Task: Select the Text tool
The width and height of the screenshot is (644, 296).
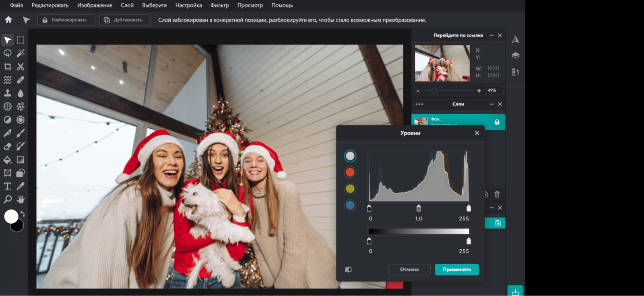Action: [7, 186]
